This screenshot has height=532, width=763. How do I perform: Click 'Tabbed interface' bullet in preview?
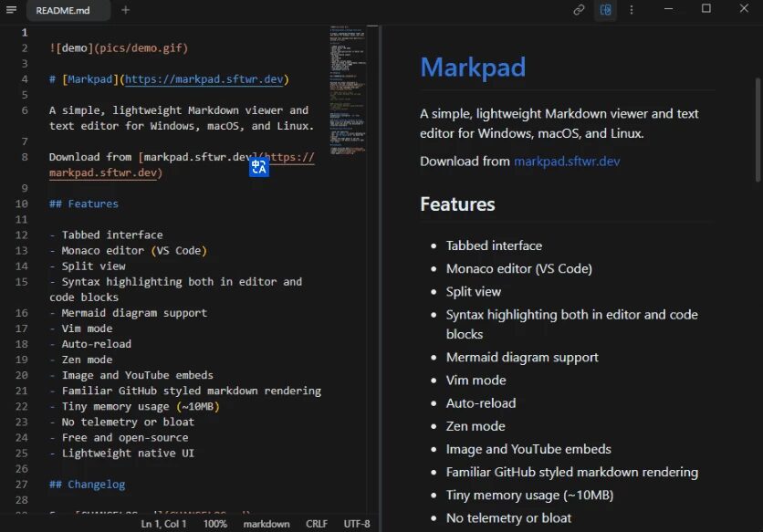(494, 245)
